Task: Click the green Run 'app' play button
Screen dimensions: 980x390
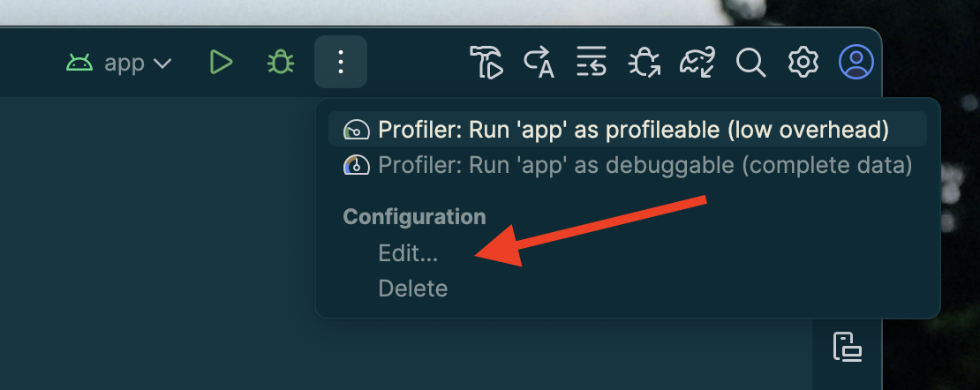Action: tap(221, 63)
